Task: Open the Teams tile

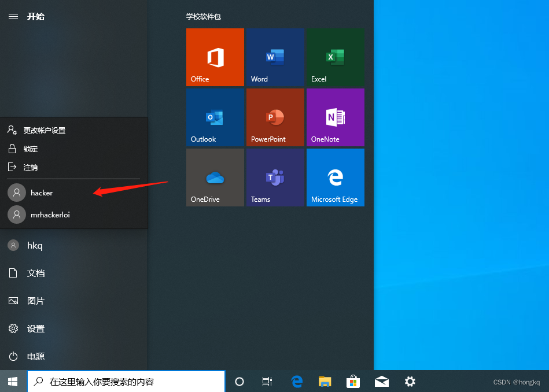Action: tap(275, 177)
